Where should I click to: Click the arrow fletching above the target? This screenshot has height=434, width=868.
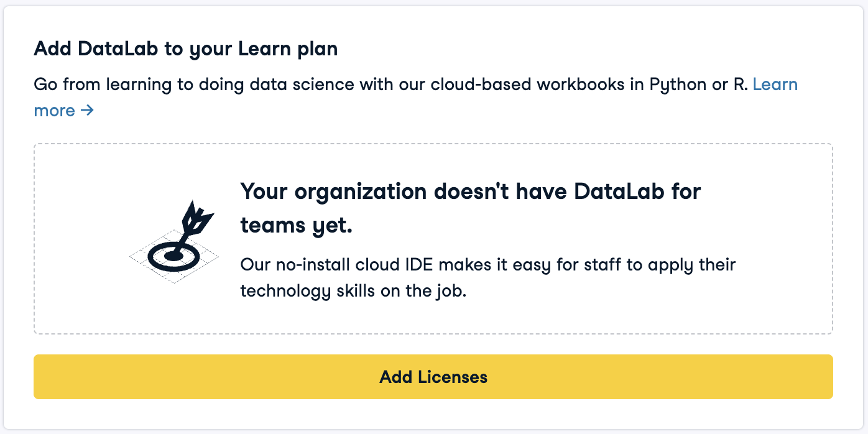(x=197, y=218)
